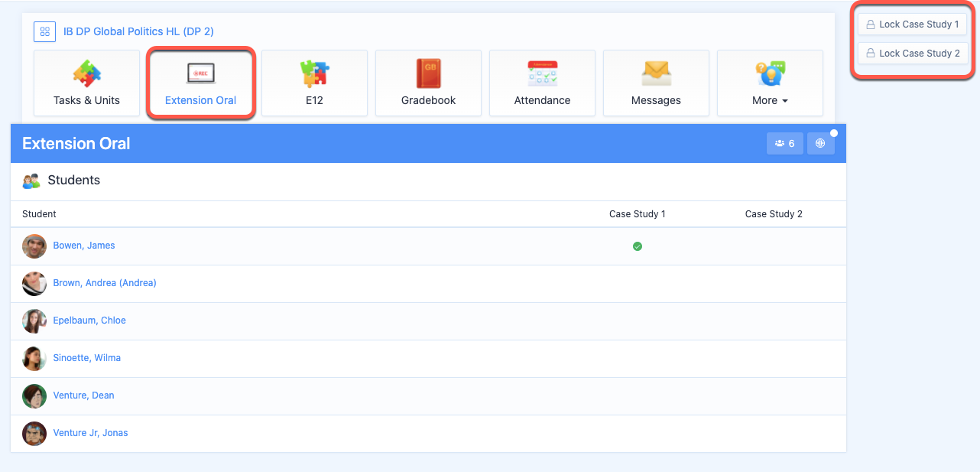Click IB DP Global Politics HL course link

(x=138, y=31)
